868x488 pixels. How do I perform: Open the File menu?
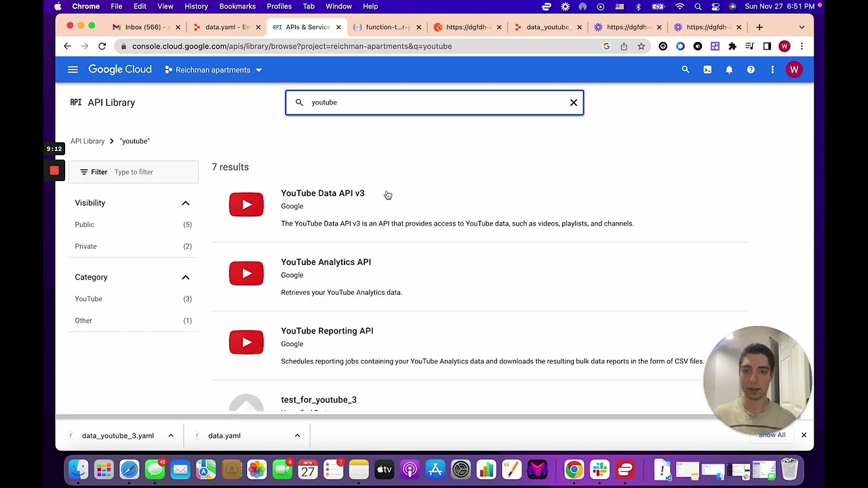117,6
